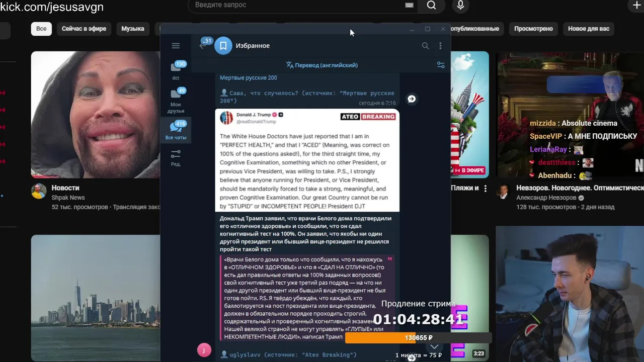The width and height of the screenshot is (644, 362).
Task: Open the Ред. folder editor
Action: click(176, 157)
